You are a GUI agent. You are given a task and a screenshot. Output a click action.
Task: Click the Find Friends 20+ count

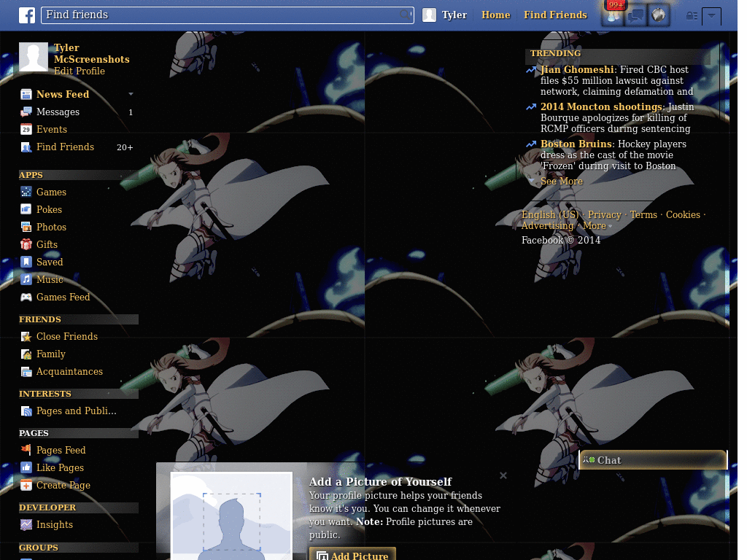(x=125, y=147)
